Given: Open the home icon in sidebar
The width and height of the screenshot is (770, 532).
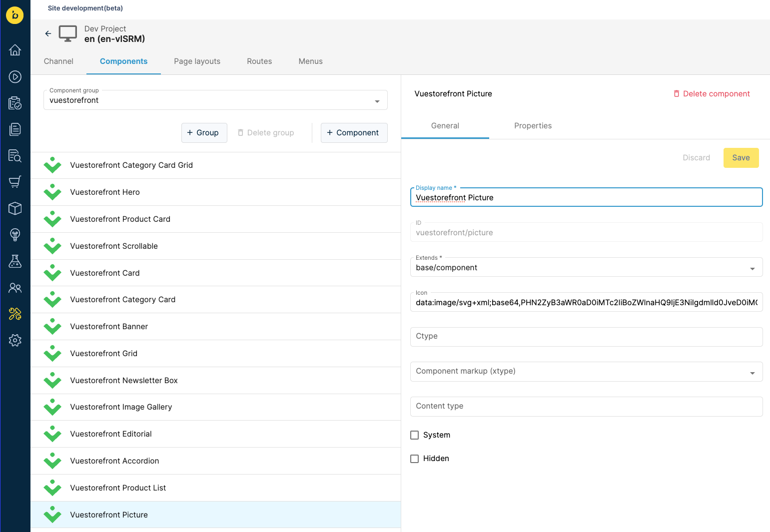Looking at the screenshot, I should click(15, 50).
